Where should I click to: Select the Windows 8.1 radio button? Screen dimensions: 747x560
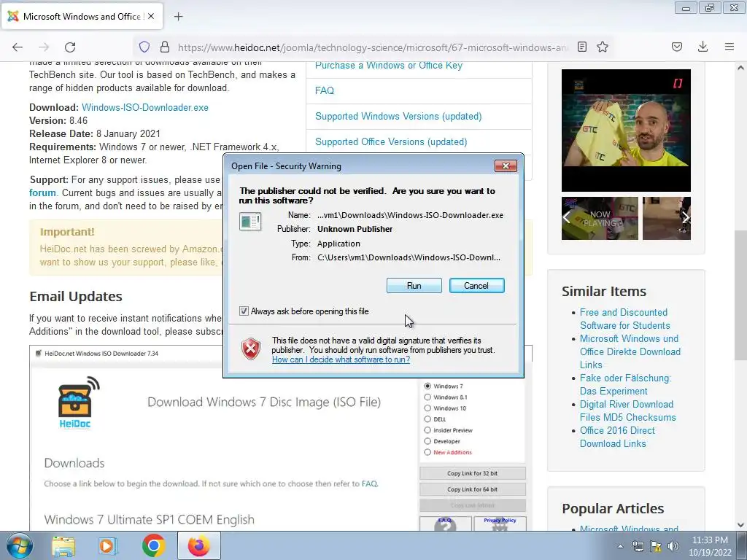tap(427, 397)
